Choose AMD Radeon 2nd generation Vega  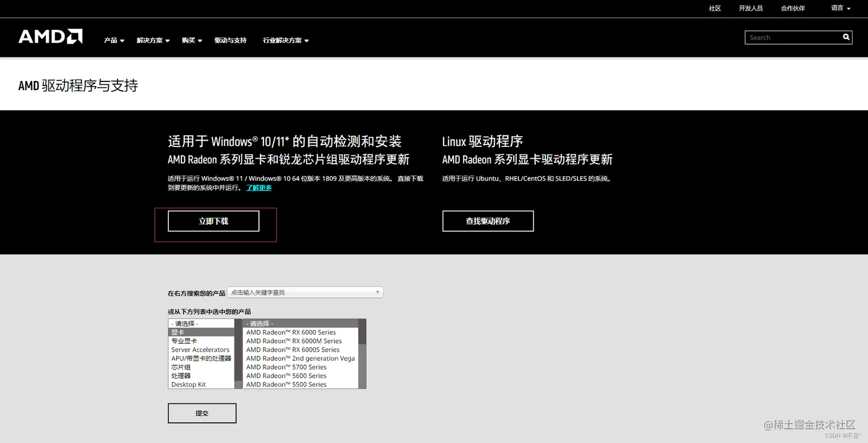(300, 358)
